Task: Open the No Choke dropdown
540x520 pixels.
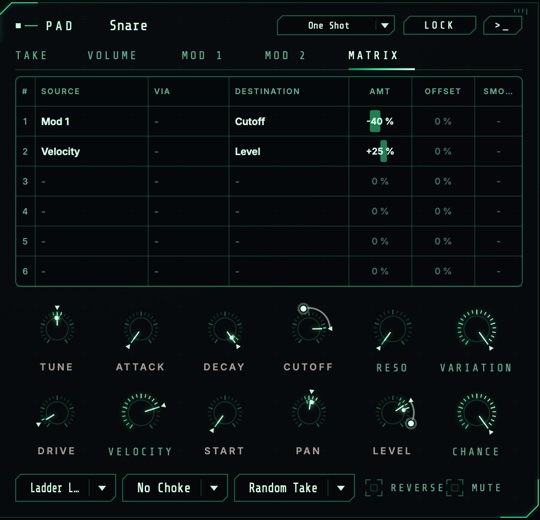Action: [x=175, y=488]
